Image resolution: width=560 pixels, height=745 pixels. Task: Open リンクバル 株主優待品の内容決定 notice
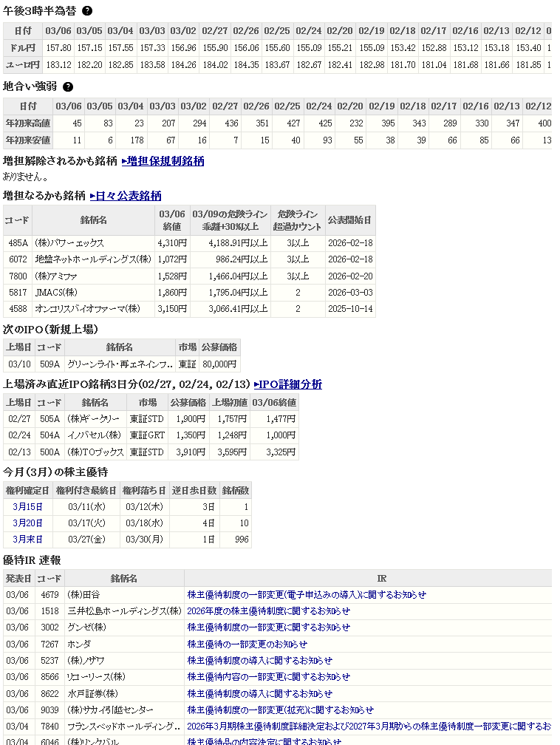[264, 741]
